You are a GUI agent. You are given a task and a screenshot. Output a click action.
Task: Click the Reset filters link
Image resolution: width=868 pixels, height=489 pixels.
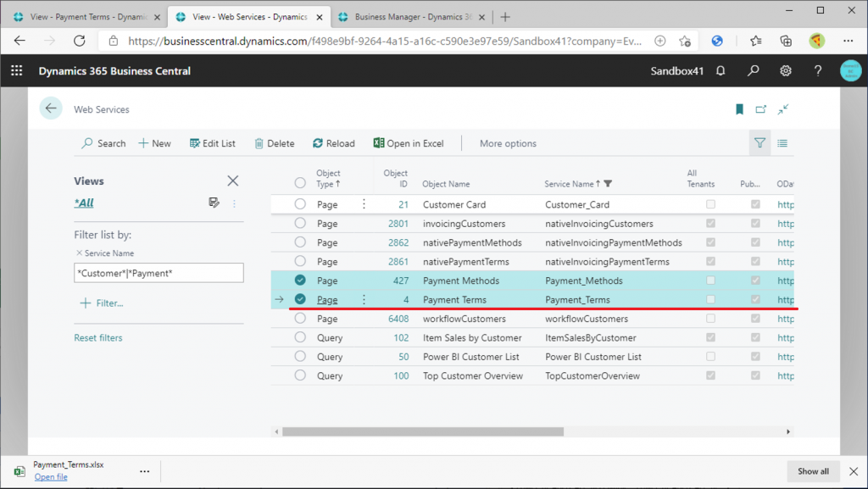(x=98, y=337)
